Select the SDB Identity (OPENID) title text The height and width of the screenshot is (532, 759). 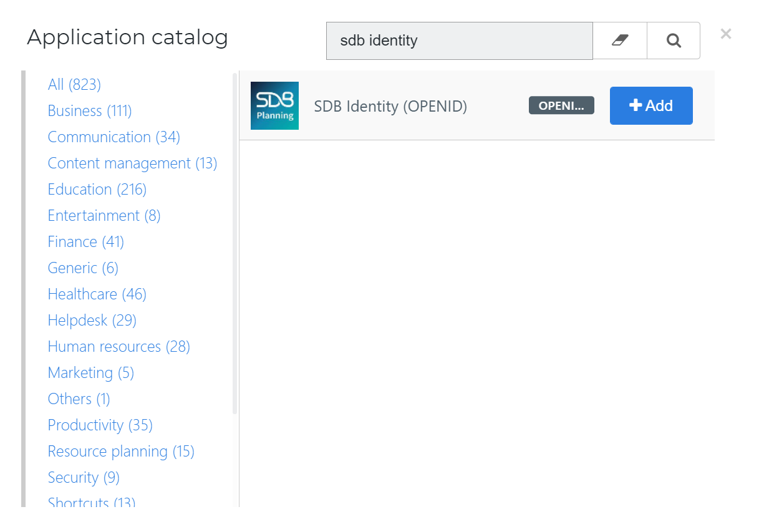point(390,106)
